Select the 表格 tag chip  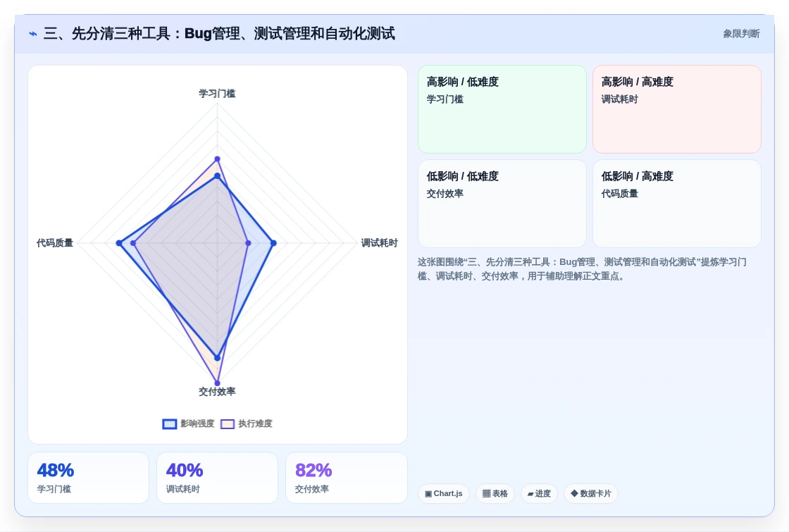point(495,494)
